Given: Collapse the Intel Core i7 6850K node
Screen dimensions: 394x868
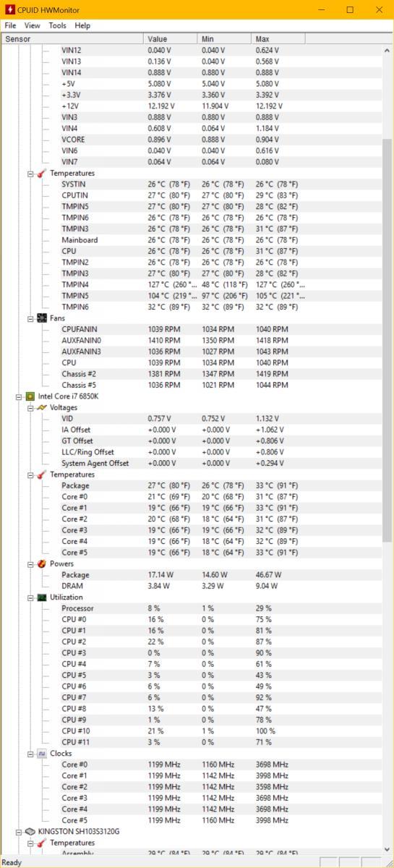Looking at the screenshot, I should click(x=19, y=396).
